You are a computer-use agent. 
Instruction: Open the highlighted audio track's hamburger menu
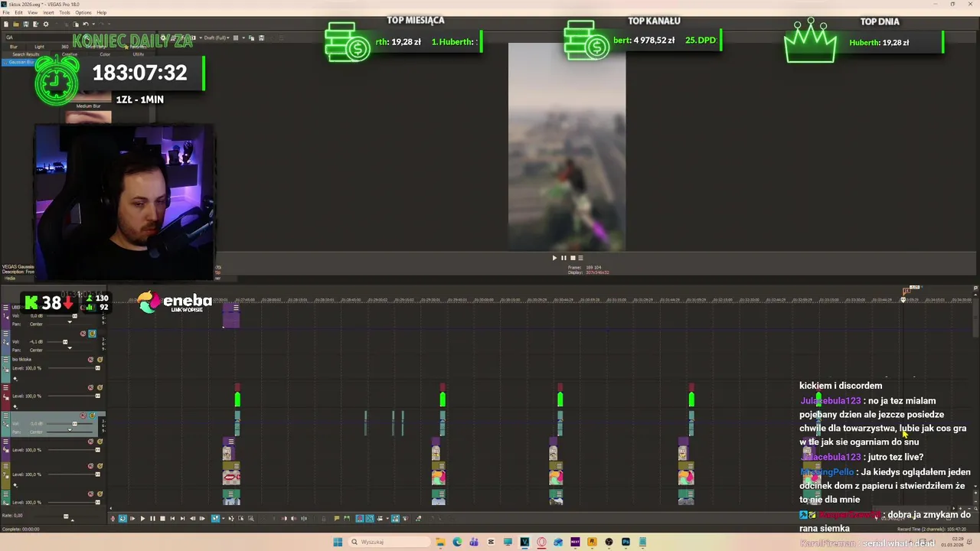click(x=5, y=415)
